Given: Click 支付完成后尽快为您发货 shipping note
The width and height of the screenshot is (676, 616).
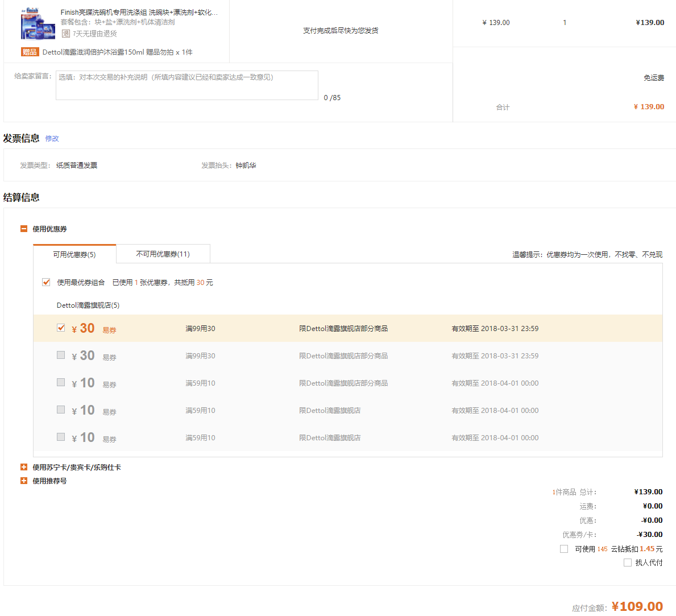Looking at the screenshot, I should (x=341, y=31).
